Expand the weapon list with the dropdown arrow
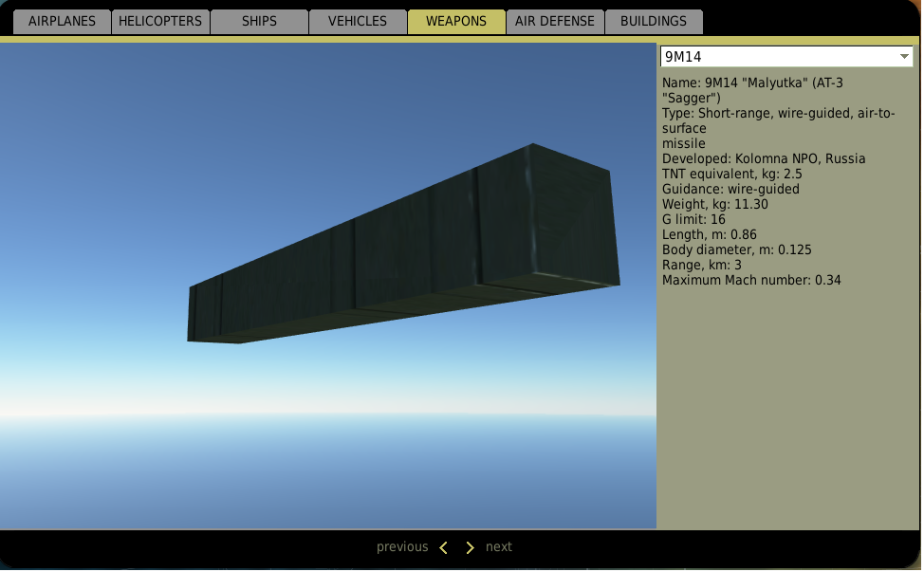This screenshot has width=924, height=572. tap(904, 57)
